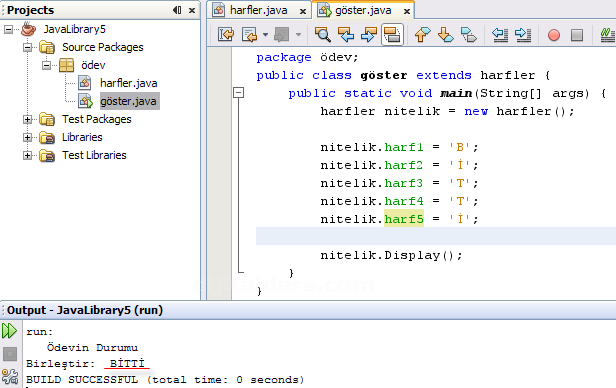The width and height of the screenshot is (616, 388).
Task: Collapse the ödev package node
Action: coord(46,65)
